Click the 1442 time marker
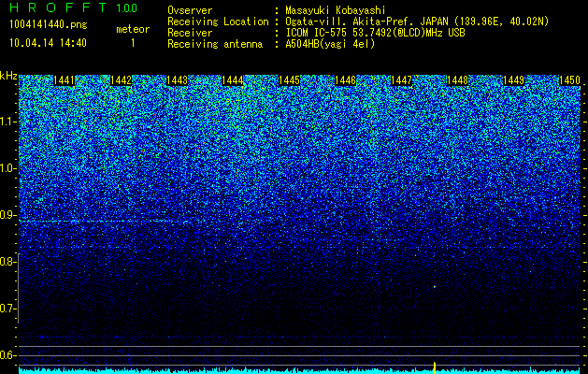588x374 pixels. [x=121, y=80]
